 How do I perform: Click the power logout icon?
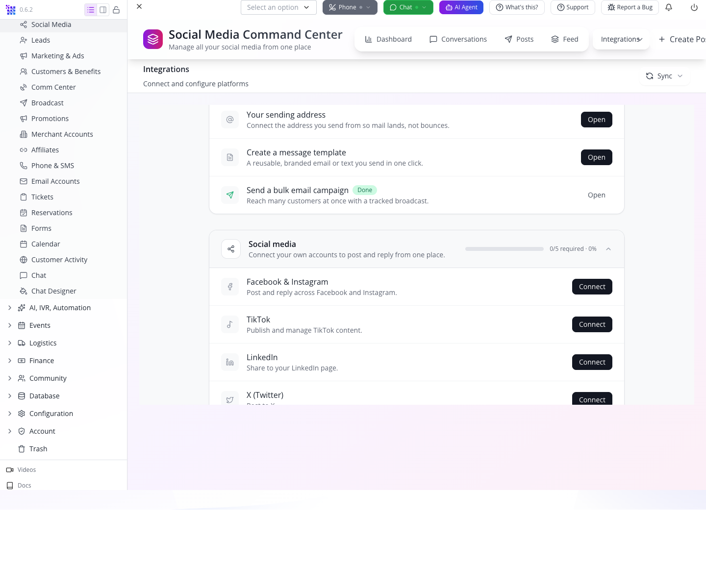(694, 7)
